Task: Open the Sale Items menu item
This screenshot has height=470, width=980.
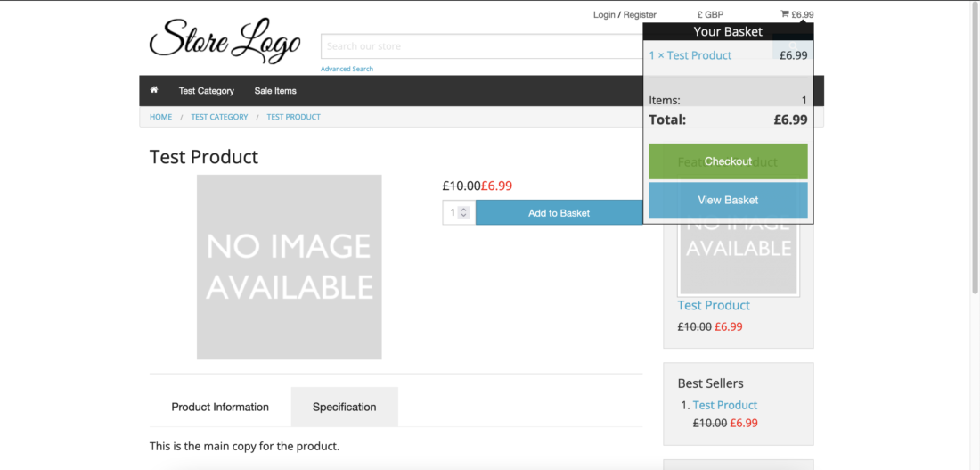Action: pyautogui.click(x=275, y=91)
